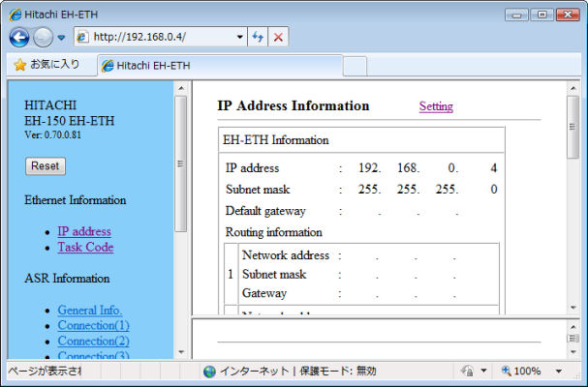Click the address bar URL field
Screen dimensions: 588x387
coord(160,37)
